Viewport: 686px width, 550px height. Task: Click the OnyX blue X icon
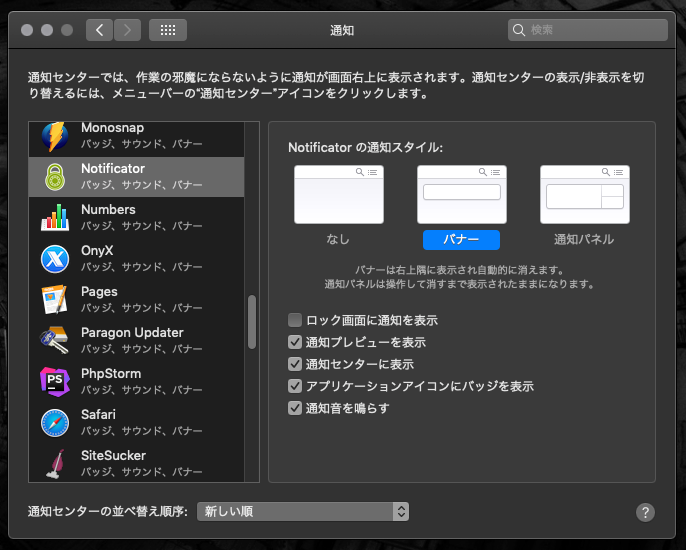click(55, 259)
